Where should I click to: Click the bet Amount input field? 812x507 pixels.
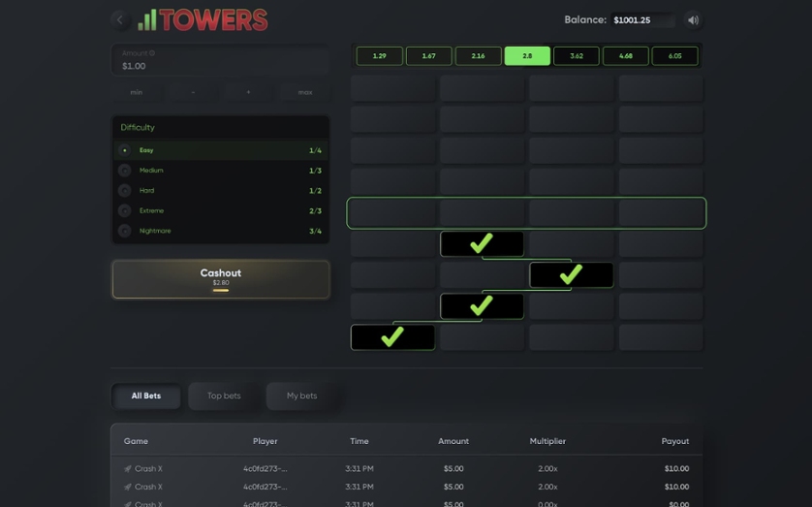pyautogui.click(x=220, y=66)
